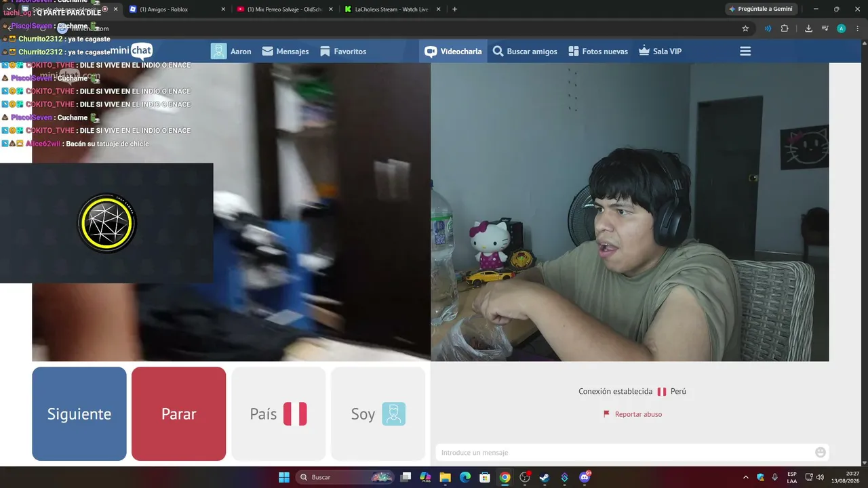
Task: Open the Chrome profile avatar
Action: click(x=842, y=28)
